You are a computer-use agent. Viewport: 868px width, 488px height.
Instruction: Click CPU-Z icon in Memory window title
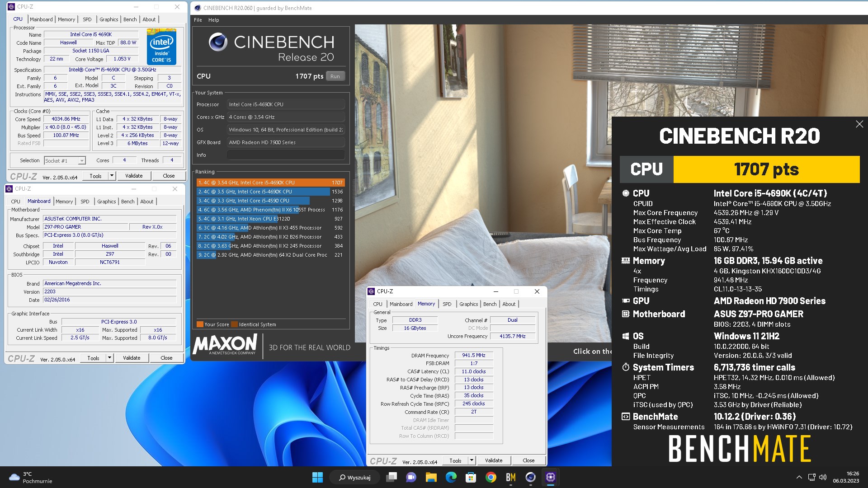click(371, 291)
